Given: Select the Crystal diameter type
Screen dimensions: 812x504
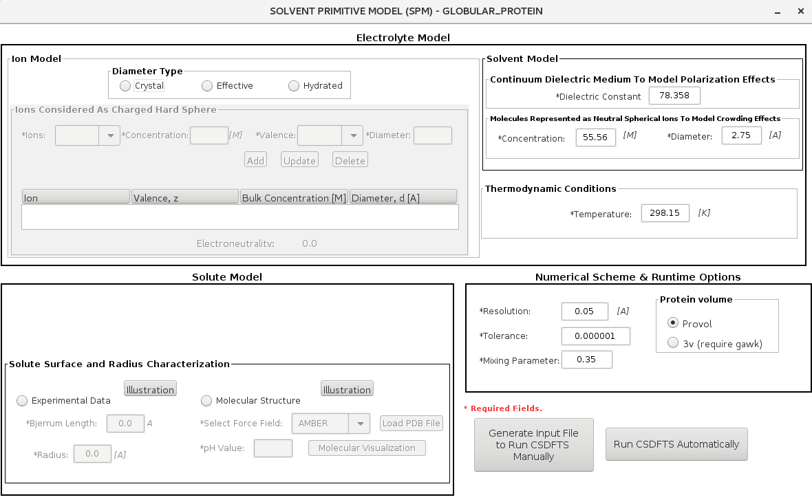Looking at the screenshot, I should [x=125, y=86].
